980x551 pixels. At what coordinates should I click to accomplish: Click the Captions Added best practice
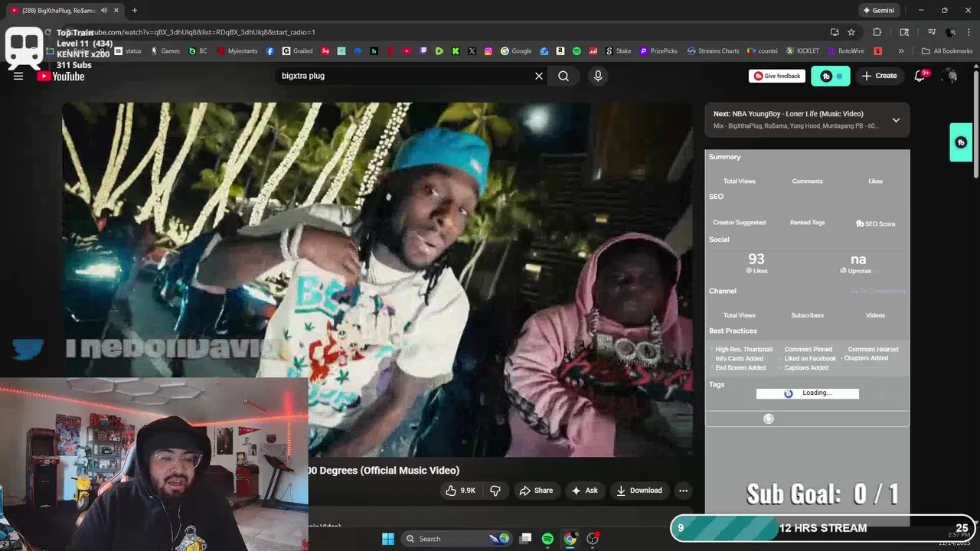[x=806, y=367]
